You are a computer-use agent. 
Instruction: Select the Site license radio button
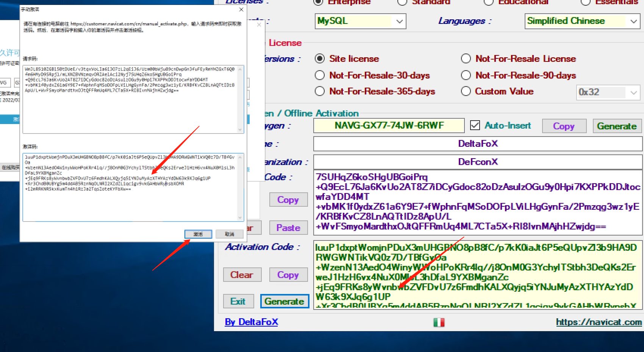pyautogui.click(x=320, y=59)
